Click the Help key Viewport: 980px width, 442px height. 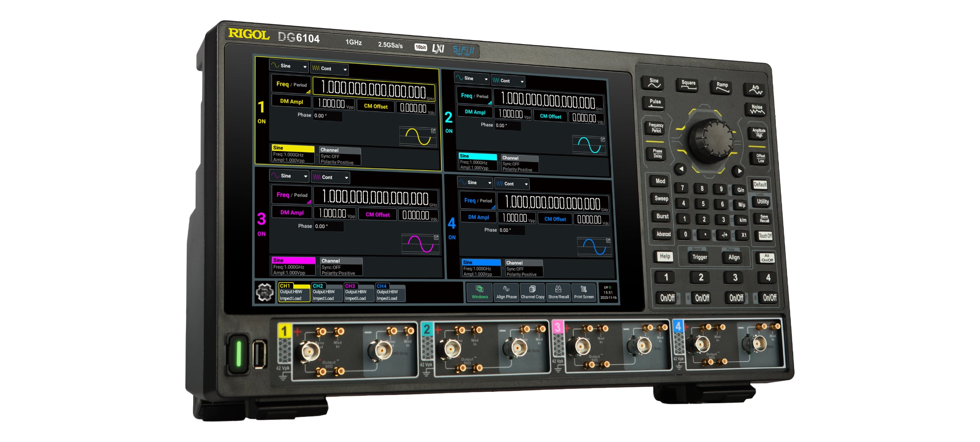[x=665, y=256]
